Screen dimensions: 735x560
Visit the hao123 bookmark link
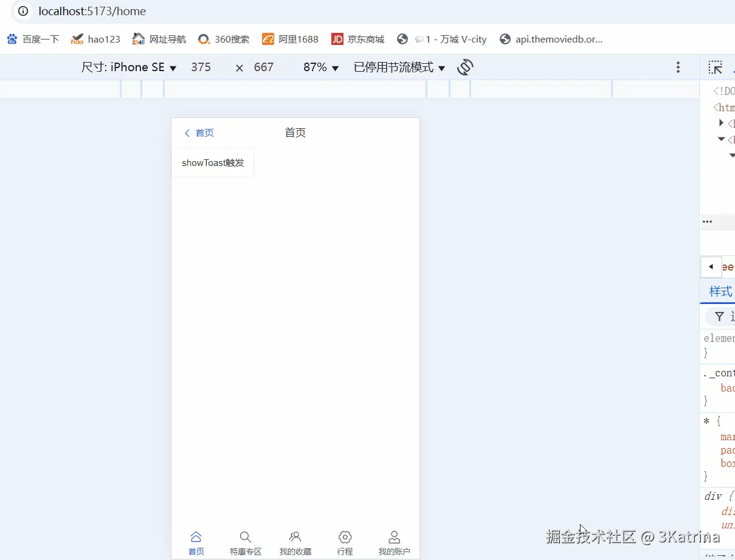95,38
